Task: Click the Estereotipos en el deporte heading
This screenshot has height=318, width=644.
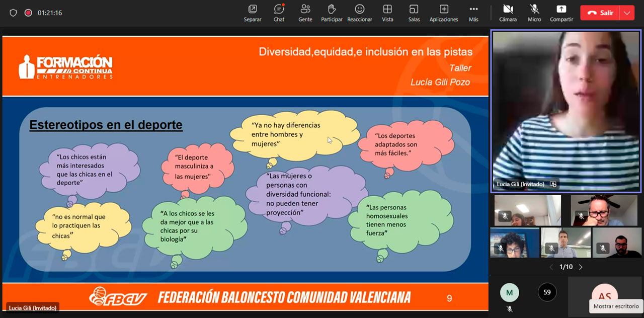Action: tap(106, 125)
